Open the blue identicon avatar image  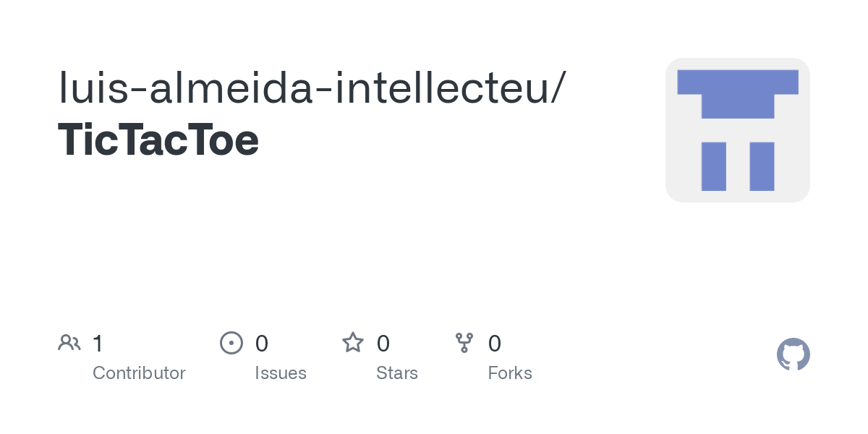coord(737,130)
